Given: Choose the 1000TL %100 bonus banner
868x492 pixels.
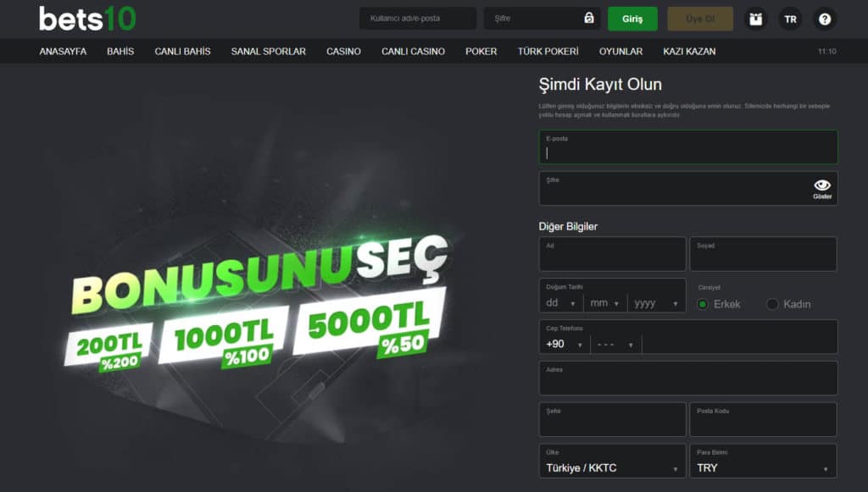Looking at the screenshot, I should [x=224, y=337].
